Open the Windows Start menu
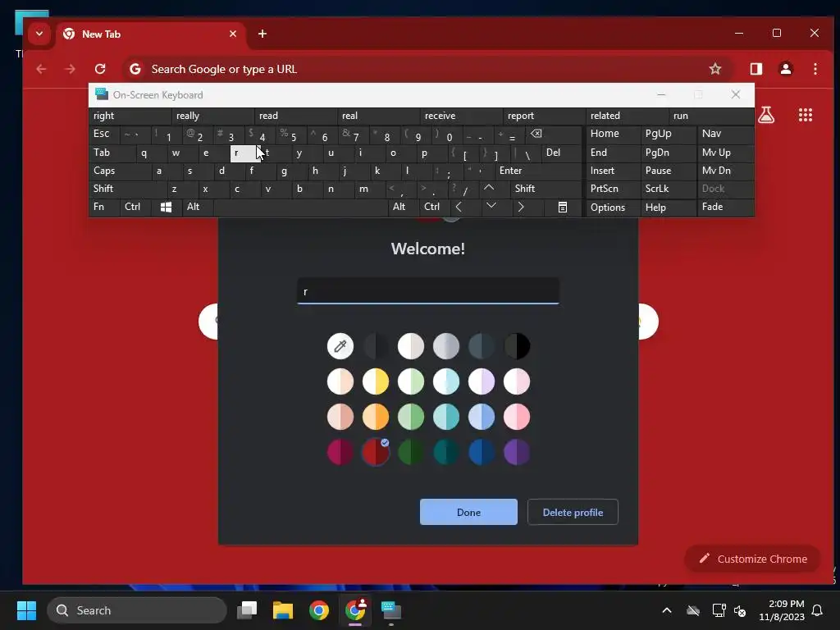 26,610
